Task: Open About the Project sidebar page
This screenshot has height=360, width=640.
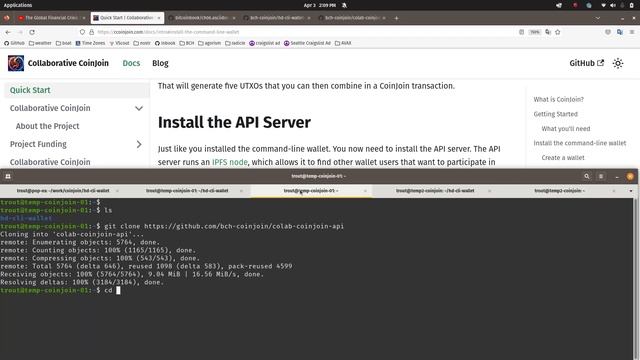Action: (x=47, y=126)
